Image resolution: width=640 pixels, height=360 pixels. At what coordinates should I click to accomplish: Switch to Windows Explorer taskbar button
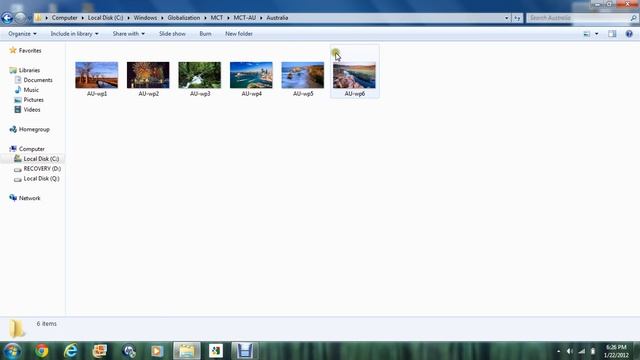pos(187,351)
